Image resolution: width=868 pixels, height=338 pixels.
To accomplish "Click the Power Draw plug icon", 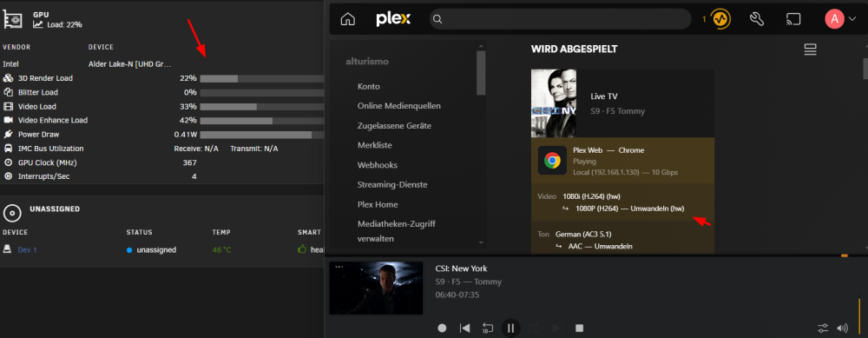I will click(8, 134).
